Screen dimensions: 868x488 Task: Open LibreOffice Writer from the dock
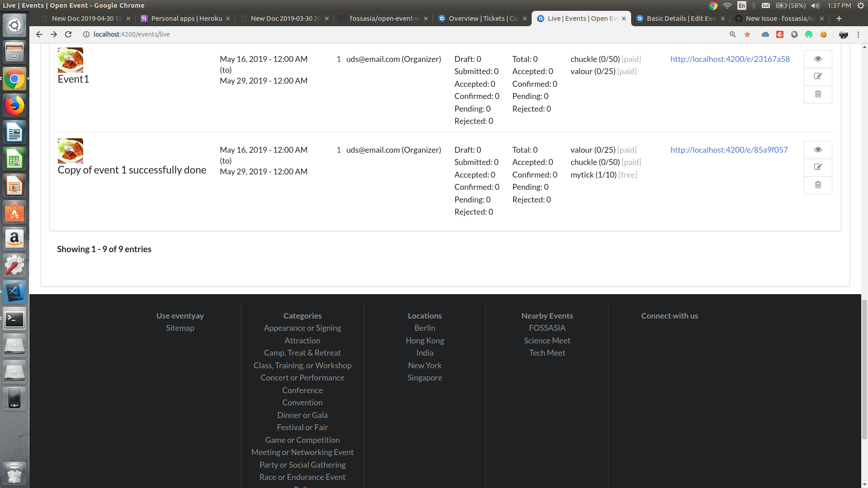[14, 132]
